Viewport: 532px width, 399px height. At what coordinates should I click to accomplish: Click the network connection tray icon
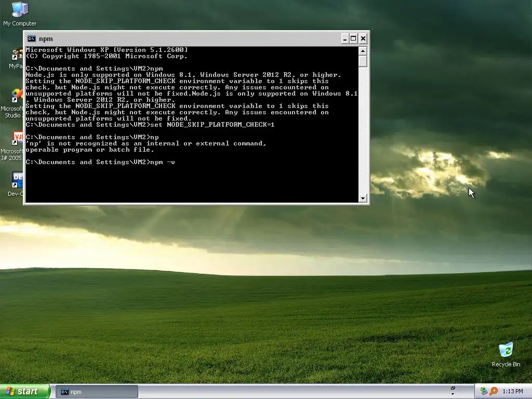(484, 391)
